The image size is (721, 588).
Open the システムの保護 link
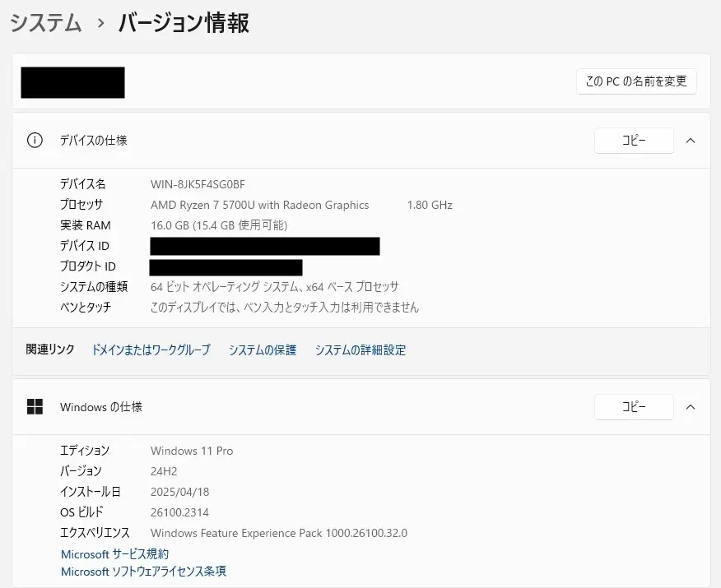coord(263,350)
